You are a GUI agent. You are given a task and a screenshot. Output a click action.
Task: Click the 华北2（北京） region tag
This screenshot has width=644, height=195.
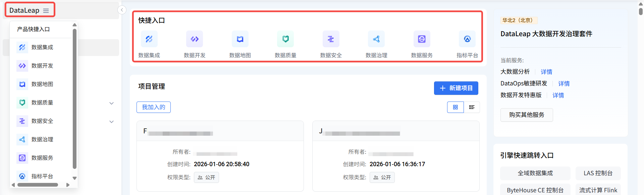point(519,20)
